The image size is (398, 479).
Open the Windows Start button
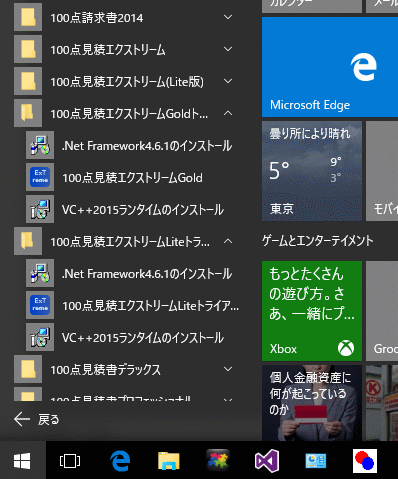22,461
